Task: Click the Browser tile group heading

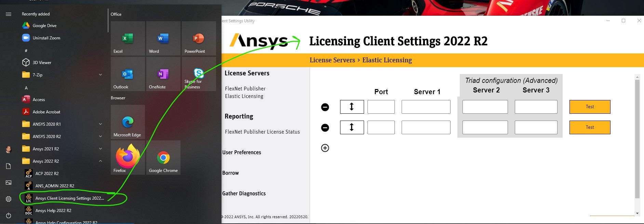Action: pyautogui.click(x=118, y=98)
